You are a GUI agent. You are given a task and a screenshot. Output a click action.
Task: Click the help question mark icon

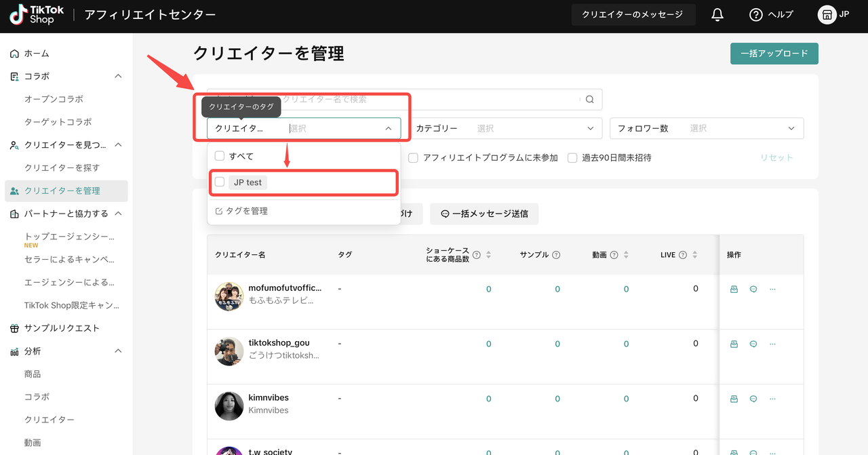[756, 15]
